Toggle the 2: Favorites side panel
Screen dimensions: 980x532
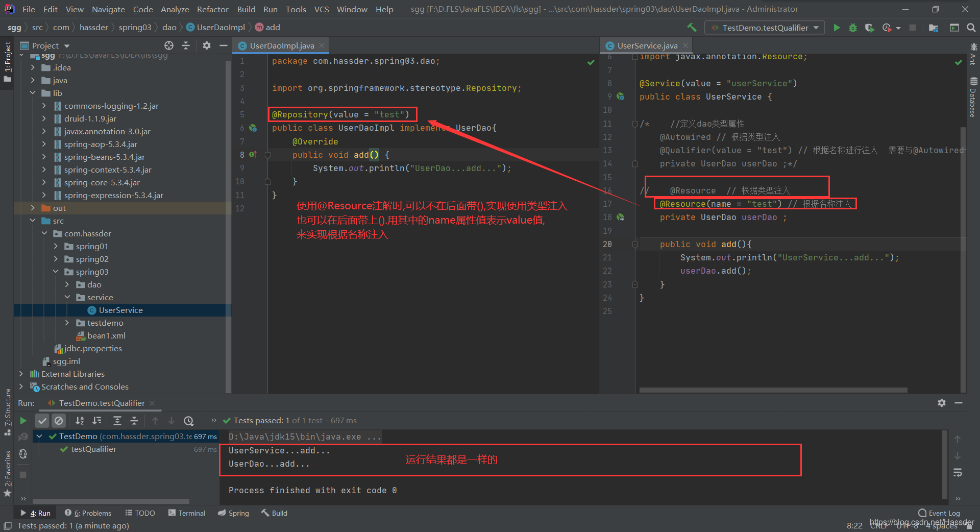point(7,473)
